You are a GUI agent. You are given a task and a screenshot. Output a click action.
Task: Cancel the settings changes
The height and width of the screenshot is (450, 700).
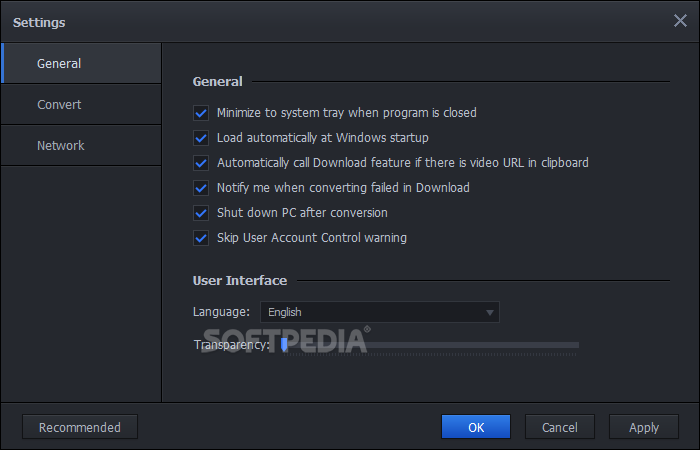pyautogui.click(x=560, y=427)
